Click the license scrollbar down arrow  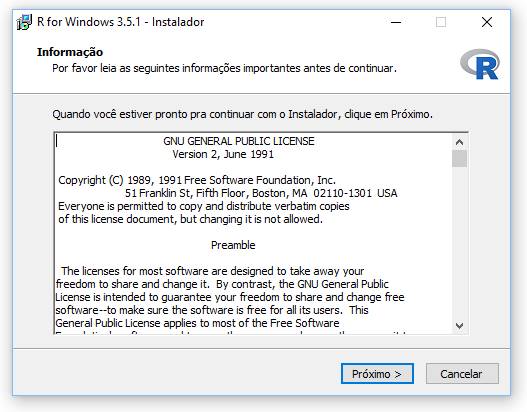tap(459, 325)
